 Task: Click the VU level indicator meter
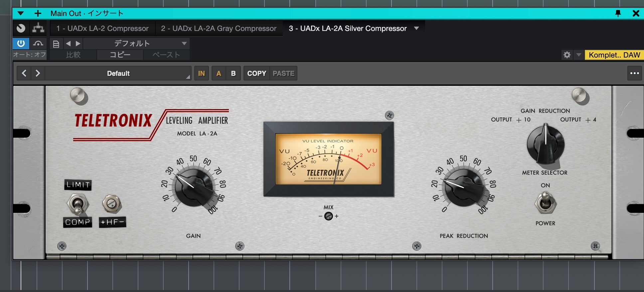pos(328,159)
